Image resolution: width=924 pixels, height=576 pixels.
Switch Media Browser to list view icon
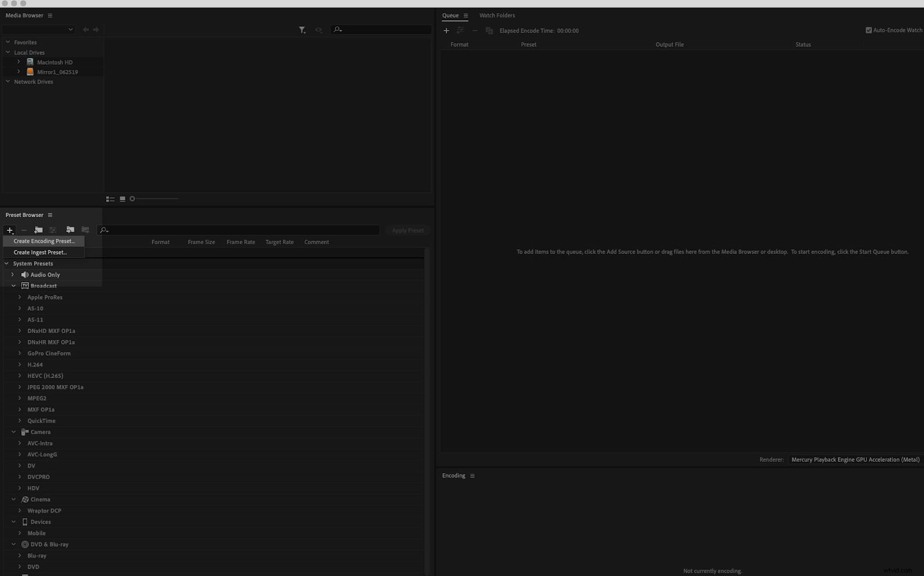[110, 199]
